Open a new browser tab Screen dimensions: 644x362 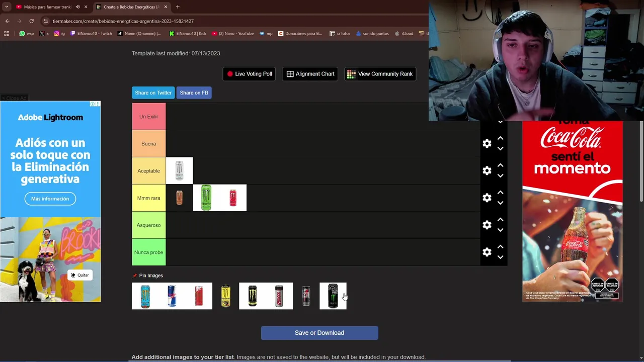178,7
